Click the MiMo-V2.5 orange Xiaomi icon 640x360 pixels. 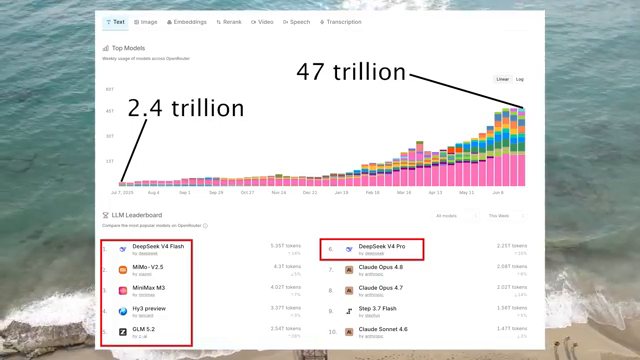(x=122, y=270)
